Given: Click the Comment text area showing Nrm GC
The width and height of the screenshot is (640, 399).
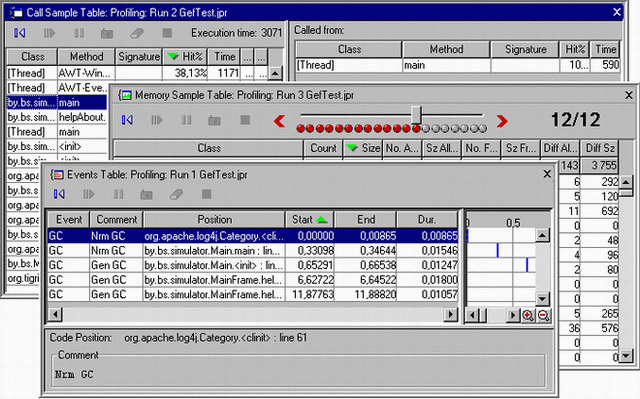Looking at the screenshot, I should 299,375.
